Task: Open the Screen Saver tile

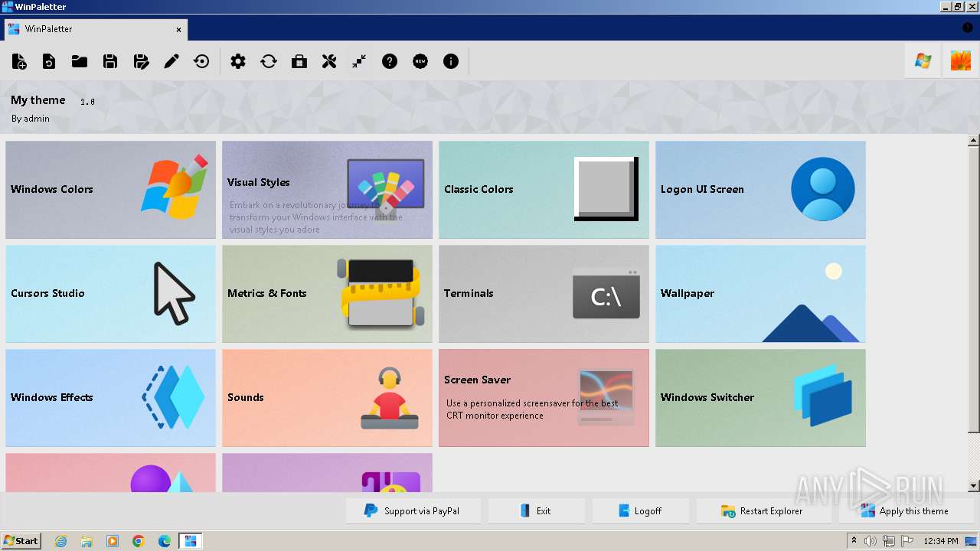Action: pos(544,398)
